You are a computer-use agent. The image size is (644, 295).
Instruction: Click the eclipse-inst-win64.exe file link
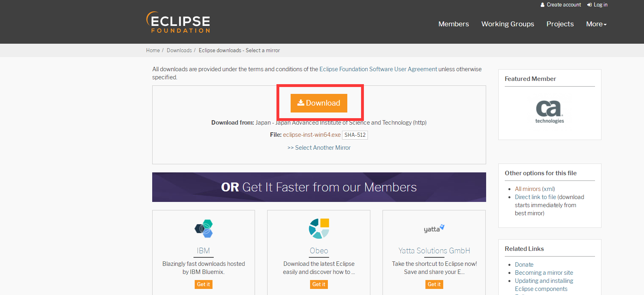[312, 135]
